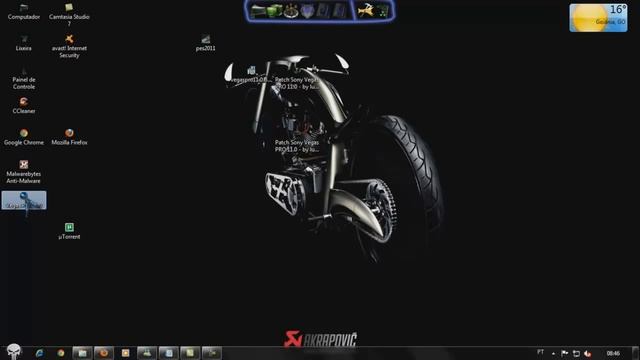Viewport: 640px width, 360px height.
Task: Launch CCleaner from the desktop
Action: 24,105
